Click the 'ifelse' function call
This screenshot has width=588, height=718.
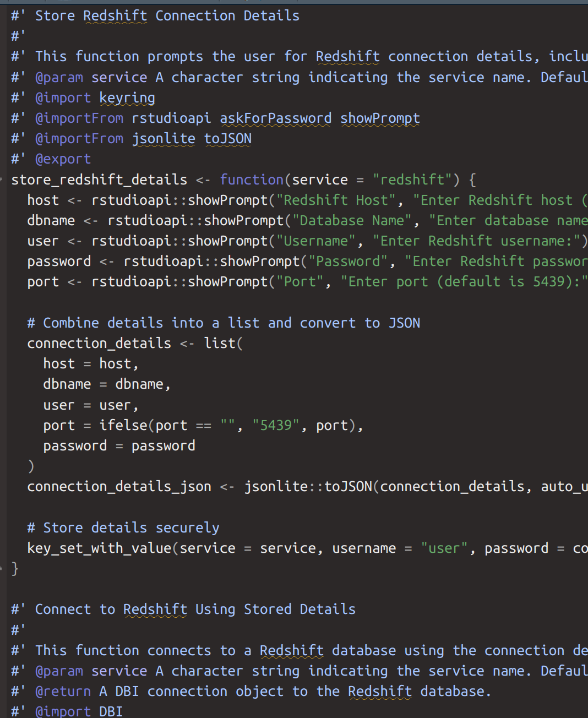123,426
